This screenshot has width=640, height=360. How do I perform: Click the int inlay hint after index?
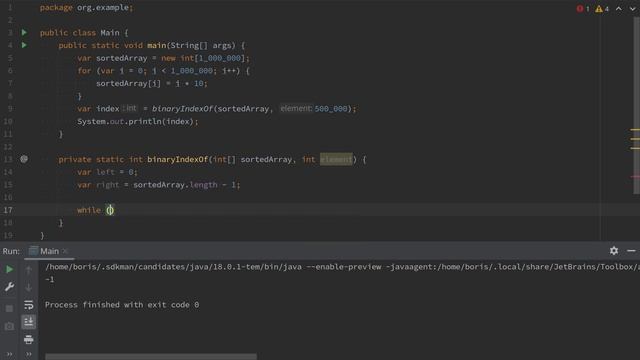130,108
